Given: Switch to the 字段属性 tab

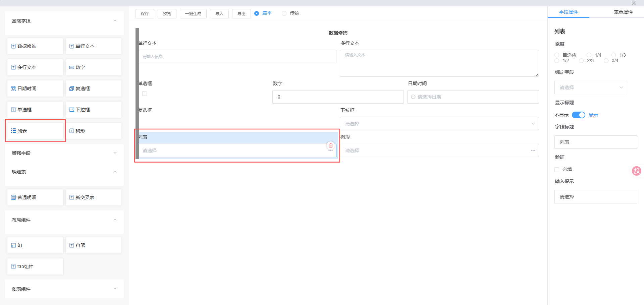Looking at the screenshot, I should [569, 12].
